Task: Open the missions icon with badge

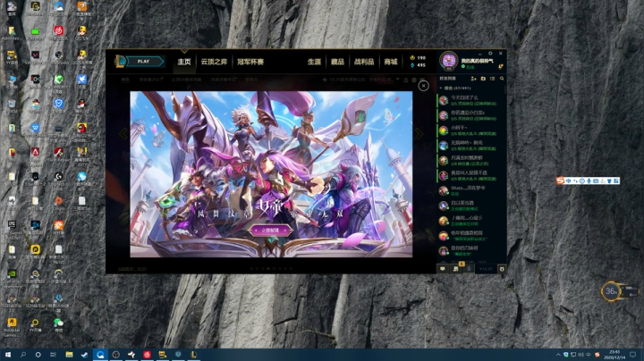Action: [456, 269]
